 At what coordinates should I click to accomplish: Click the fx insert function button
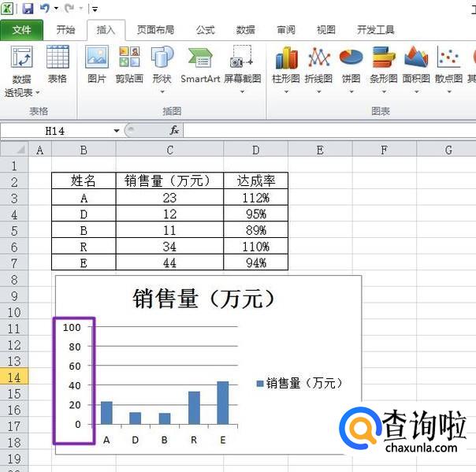click(174, 131)
